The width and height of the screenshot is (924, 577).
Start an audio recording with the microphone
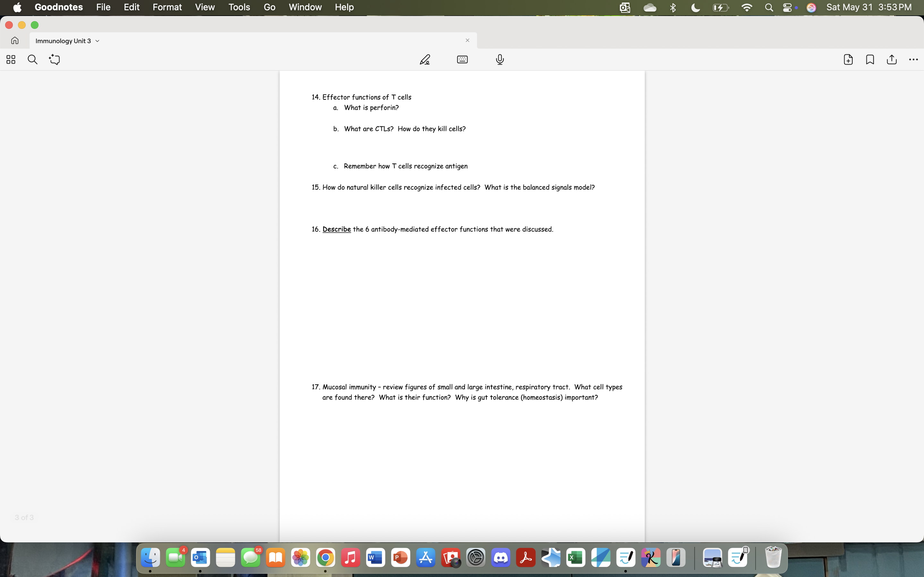500,60
